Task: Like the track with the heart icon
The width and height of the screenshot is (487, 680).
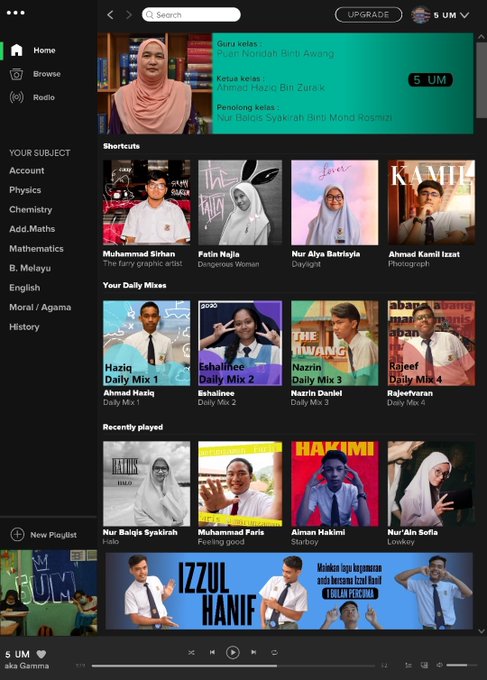Action: coord(41,654)
